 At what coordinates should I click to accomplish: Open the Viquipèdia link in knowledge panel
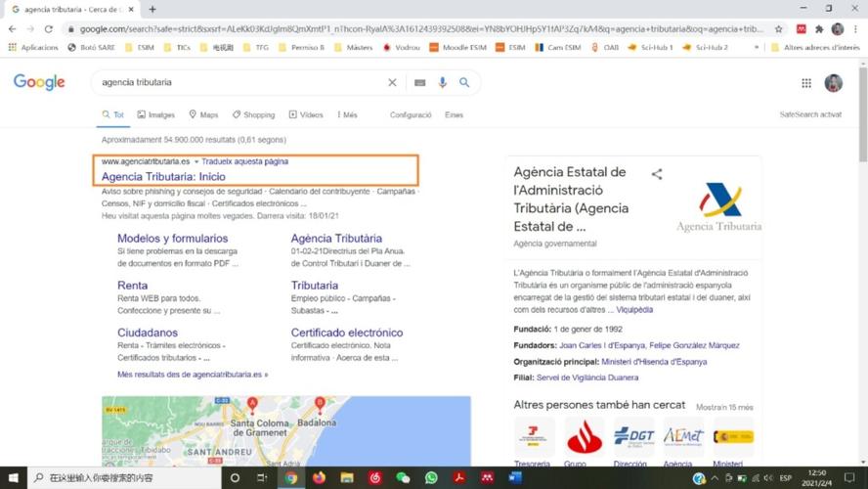[634, 310]
